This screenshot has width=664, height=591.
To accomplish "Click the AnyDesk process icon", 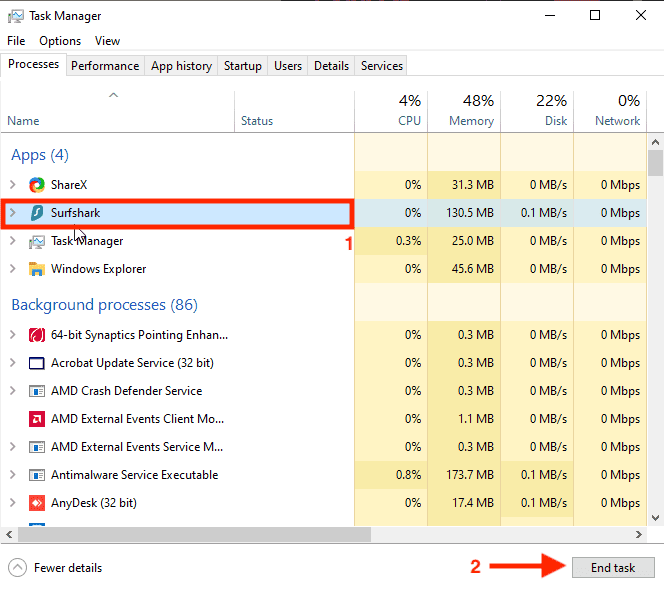I will (37, 503).
